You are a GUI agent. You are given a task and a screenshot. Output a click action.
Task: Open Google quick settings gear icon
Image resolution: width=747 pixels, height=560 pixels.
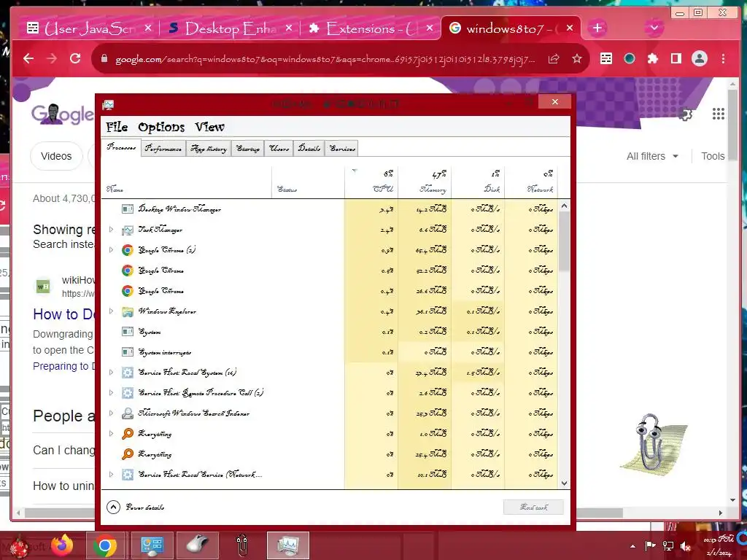click(x=685, y=114)
